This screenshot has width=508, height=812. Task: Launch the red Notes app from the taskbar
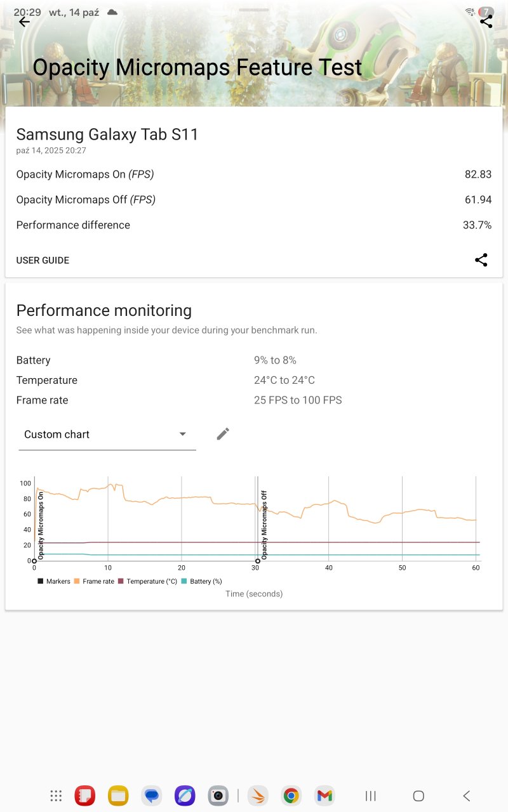pyautogui.click(x=85, y=796)
